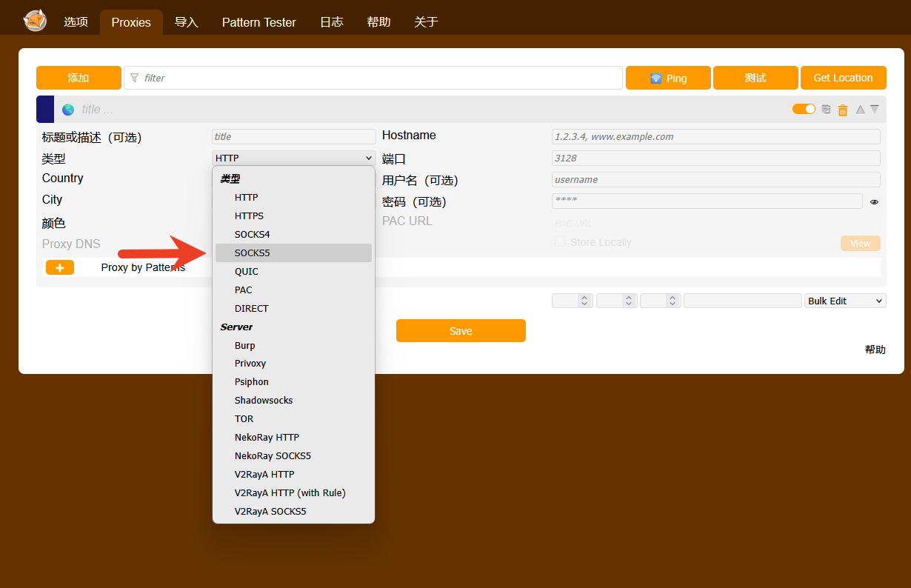911x588 pixels.
Task: Click the Get Location button
Action: pos(843,78)
